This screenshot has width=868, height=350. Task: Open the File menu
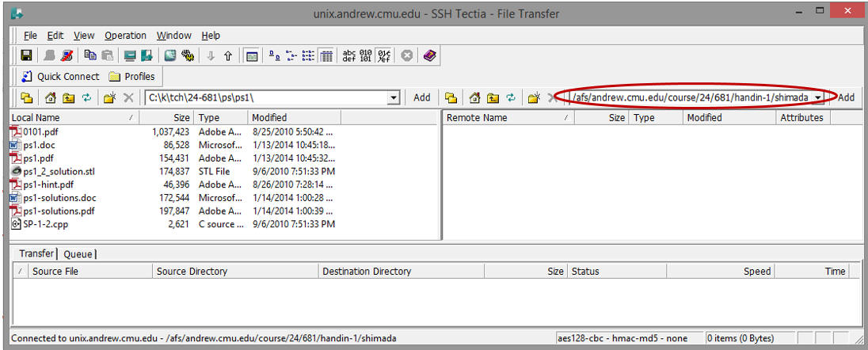(x=30, y=36)
